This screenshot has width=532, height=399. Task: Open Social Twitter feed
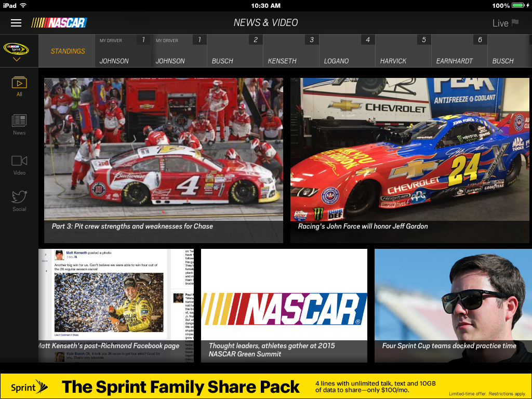[x=19, y=201]
